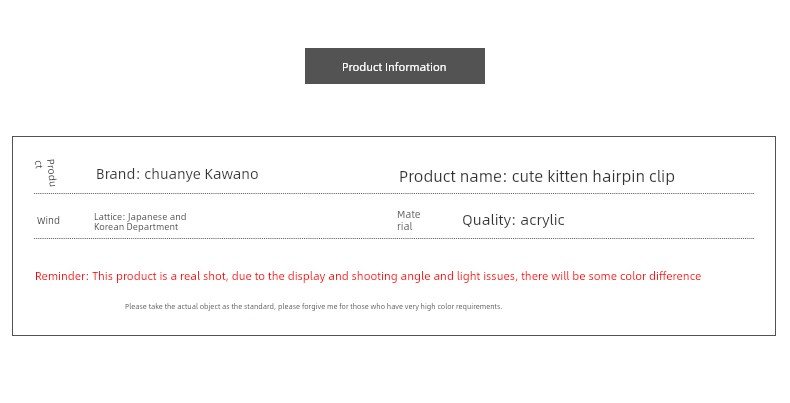Click the Product Information header banner
Viewport: 790px width, 403px height.
394,67
